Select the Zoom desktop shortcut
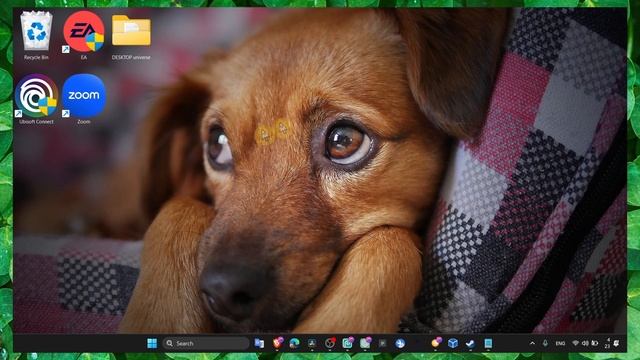The width and height of the screenshot is (640, 360). click(84, 99)
